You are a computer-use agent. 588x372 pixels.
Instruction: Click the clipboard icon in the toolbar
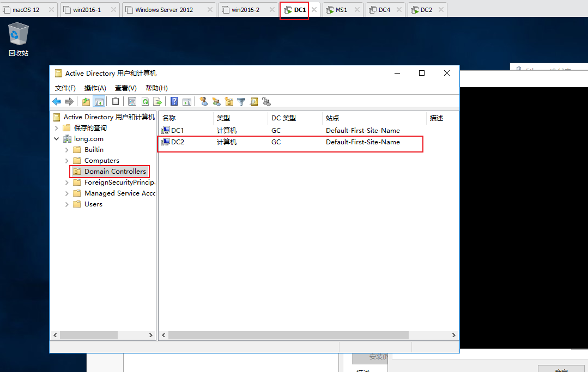[116, 101]
